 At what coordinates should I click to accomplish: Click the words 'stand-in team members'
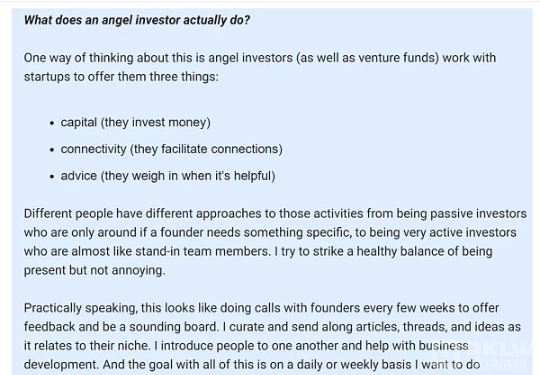(202, 251)
